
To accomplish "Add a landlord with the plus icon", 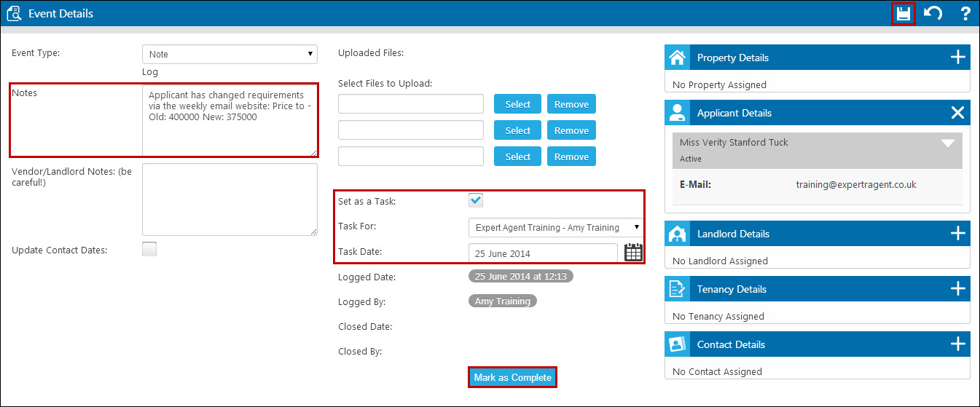I will click(958, 234).
